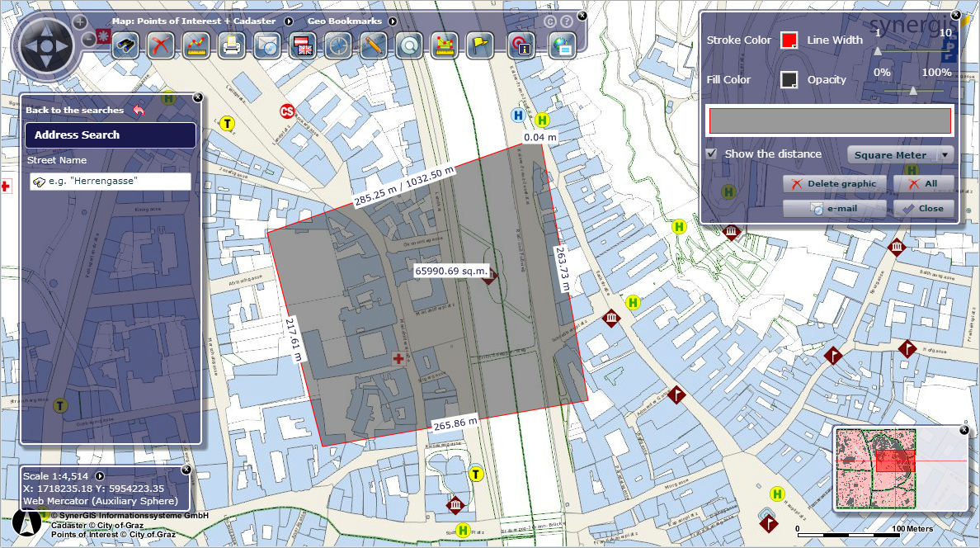Click the Street Name input field
Viewport: 980px width, 548px height.
tap(111, 182)
